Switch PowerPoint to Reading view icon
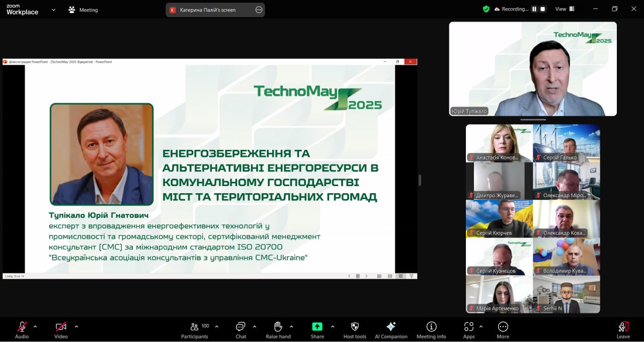The image size is (644, 342). click(x=401, y=276)
